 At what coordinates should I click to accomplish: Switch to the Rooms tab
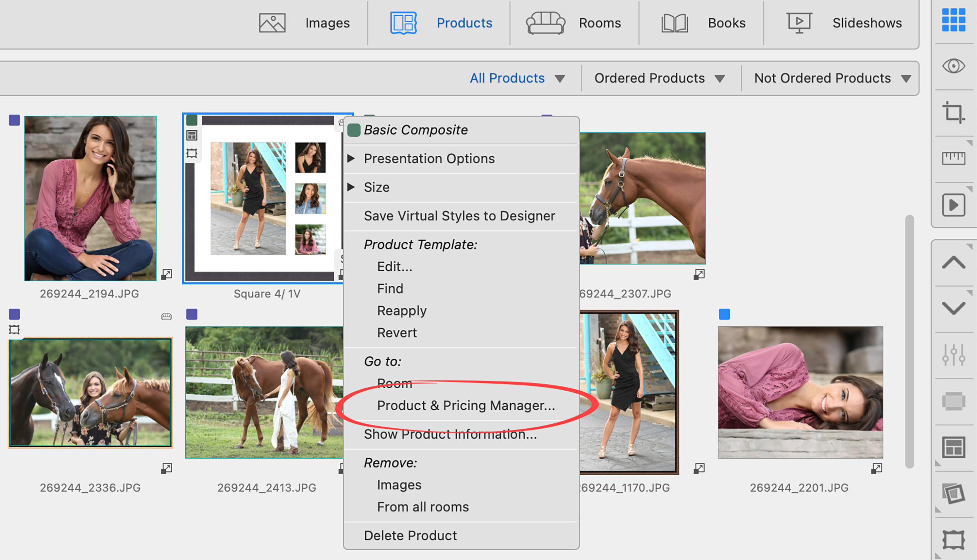(x=573, y=23)
